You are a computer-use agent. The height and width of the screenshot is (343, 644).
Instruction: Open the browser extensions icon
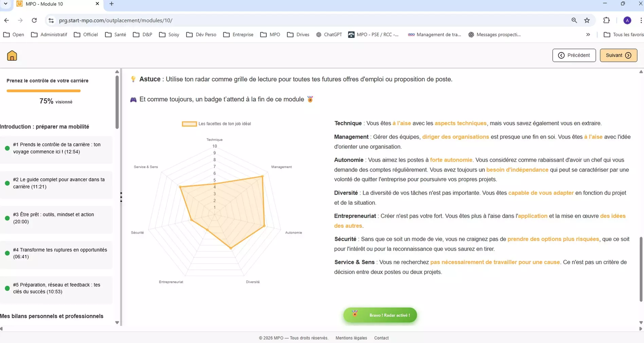pos(607,20)
